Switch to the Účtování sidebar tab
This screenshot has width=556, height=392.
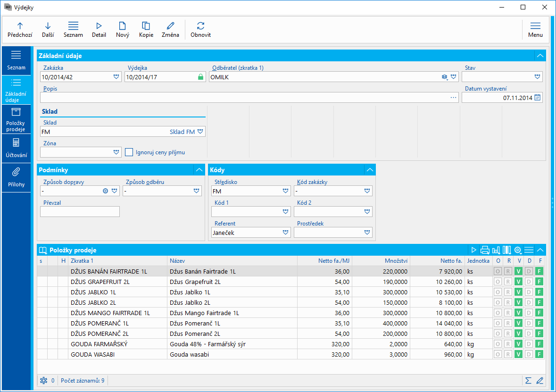[x=16, y=147]
